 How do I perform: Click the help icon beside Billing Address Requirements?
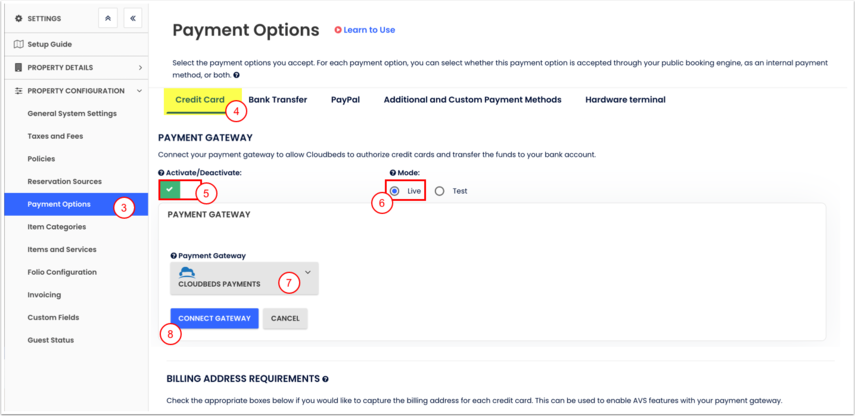326,379
